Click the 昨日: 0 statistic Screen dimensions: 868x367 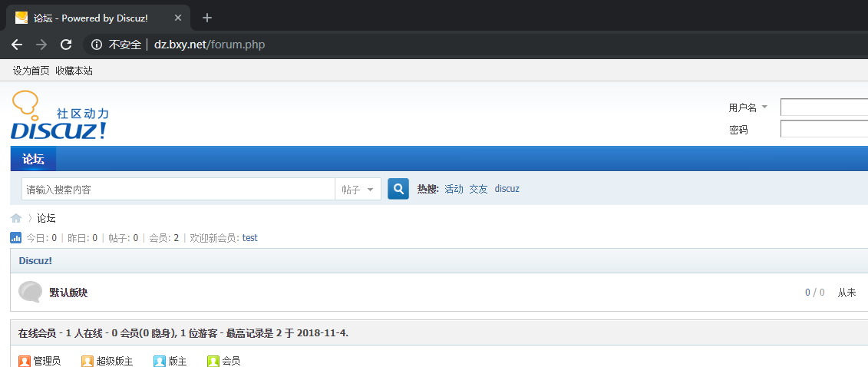pos(82,238)
